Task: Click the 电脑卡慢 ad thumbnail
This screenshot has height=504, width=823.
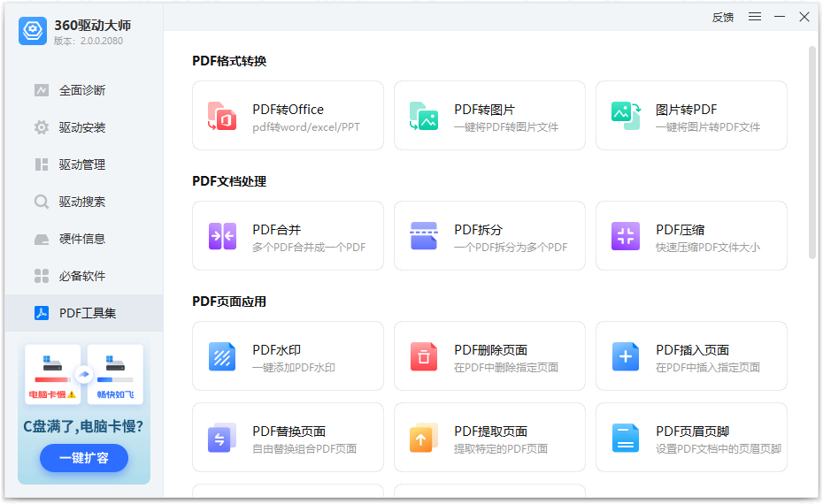Action: (x=52, y=374)
